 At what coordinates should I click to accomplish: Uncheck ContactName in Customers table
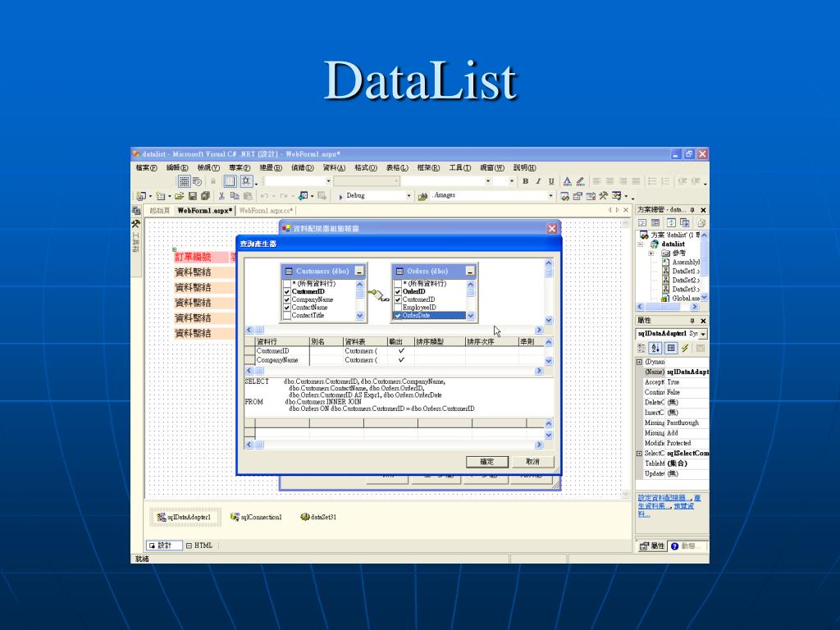point(286,308)
